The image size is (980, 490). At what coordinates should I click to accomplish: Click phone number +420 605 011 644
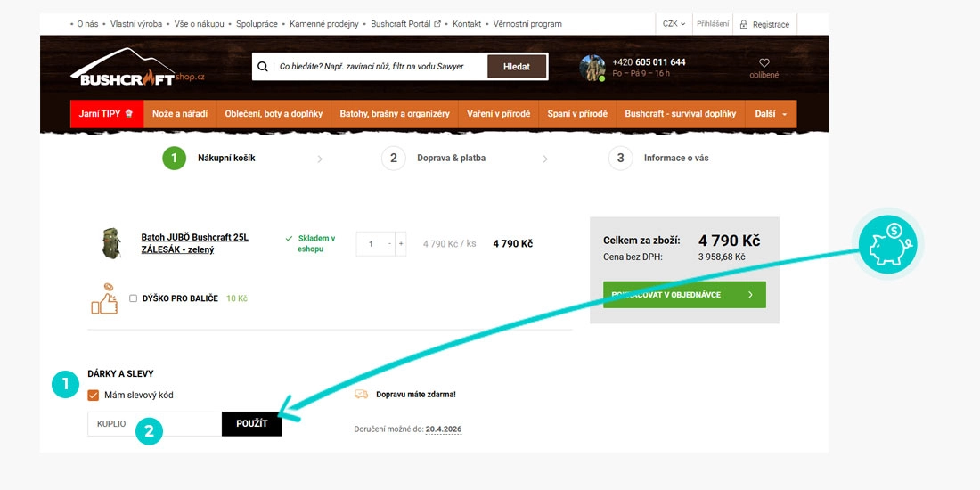(649, 61)
